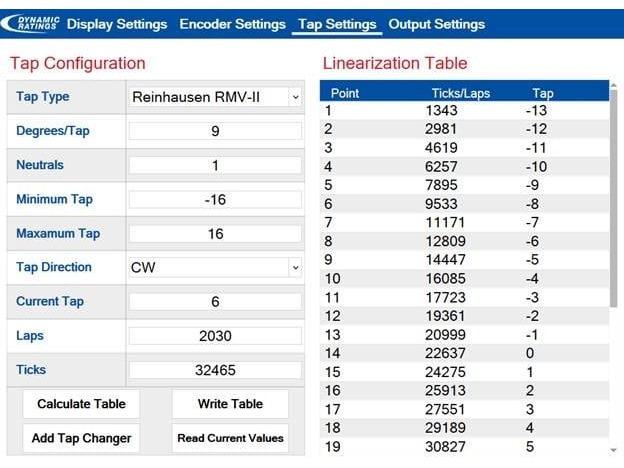Image resolution: width=624 pixels, height=468 pixels.
Task: Select the row with ticks 22637
Action: pos(464,353)
